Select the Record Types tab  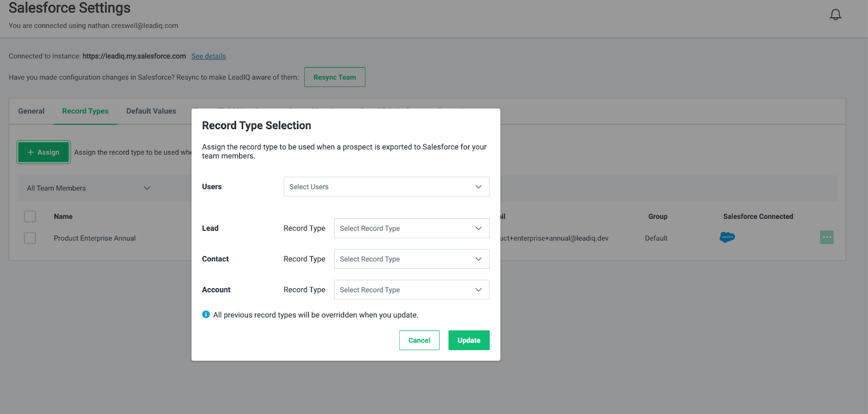[85, 111]
